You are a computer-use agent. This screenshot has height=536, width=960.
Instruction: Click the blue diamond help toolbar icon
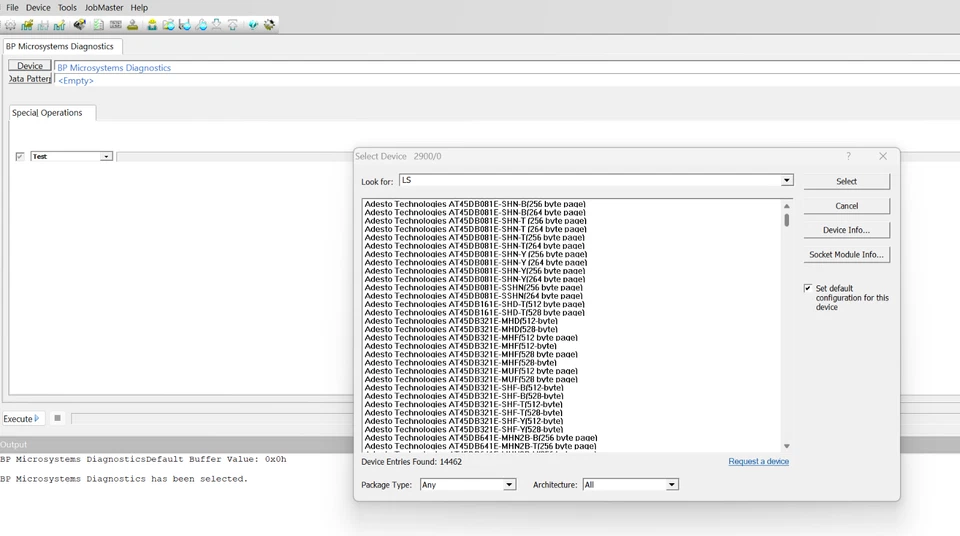pyautogui.click(x=253, y=25)
